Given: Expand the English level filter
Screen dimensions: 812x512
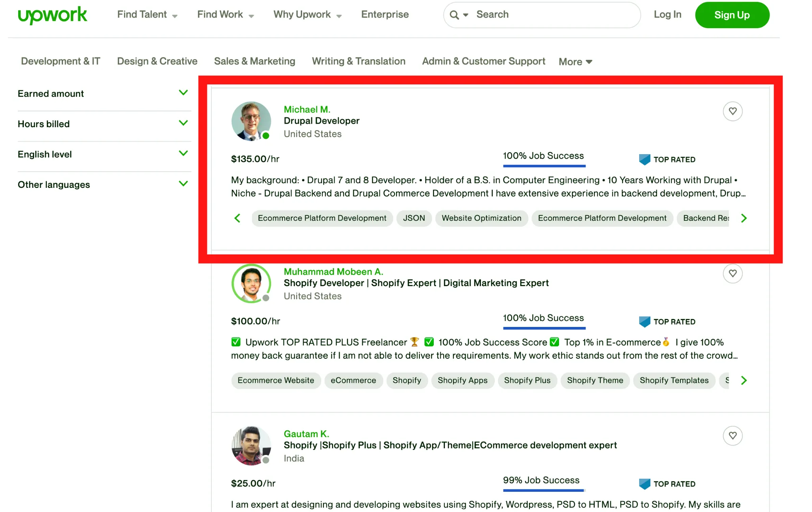Looking at the screenshot, I should point(183,154).
